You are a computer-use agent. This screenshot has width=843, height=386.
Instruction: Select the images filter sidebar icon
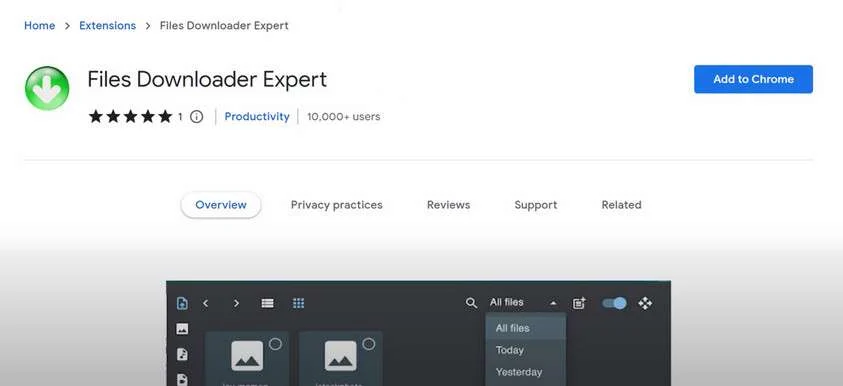[x=182, y=328]
